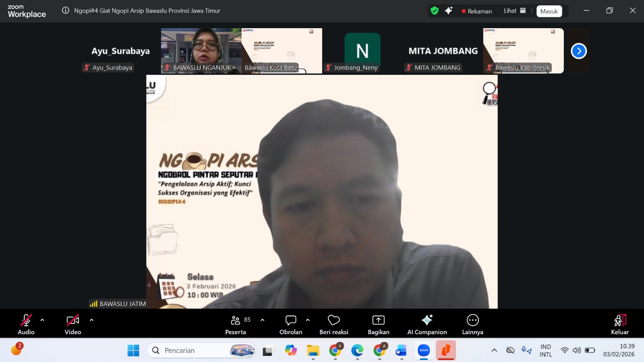Open the Lihat view menu

514,11
